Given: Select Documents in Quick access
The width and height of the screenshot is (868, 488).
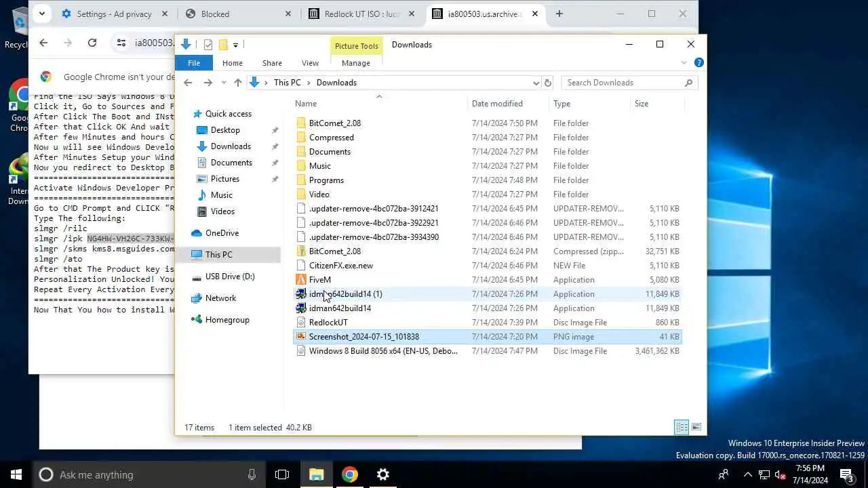Looking at the screenshot, I should (x=231, y=163).
